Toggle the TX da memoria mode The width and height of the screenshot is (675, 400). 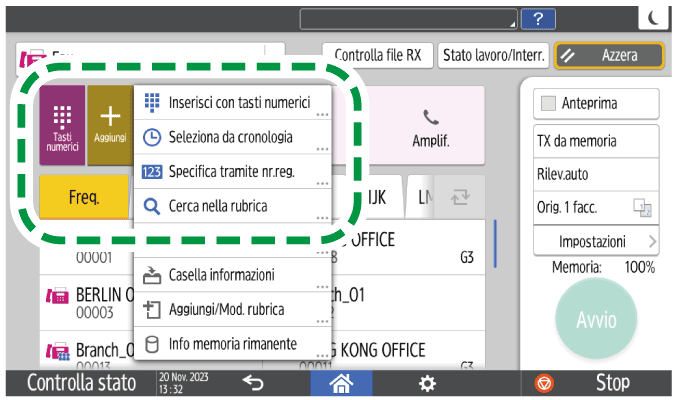click(x=594, y=141)
